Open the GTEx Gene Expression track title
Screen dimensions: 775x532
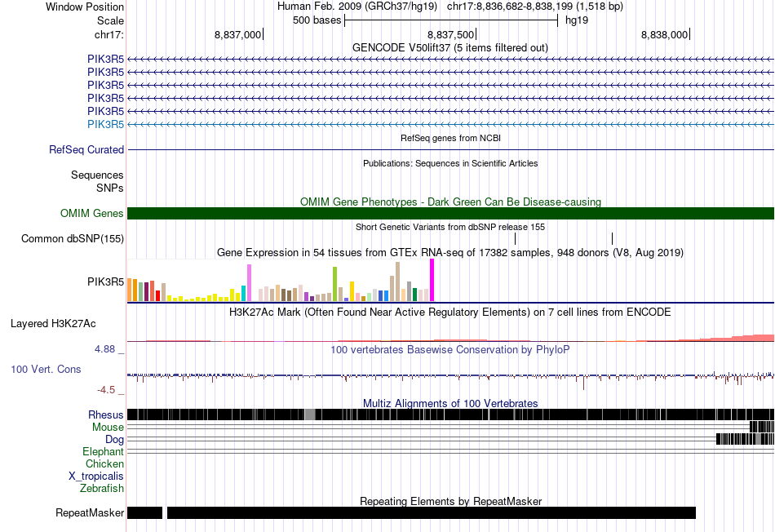click(450, 253)
